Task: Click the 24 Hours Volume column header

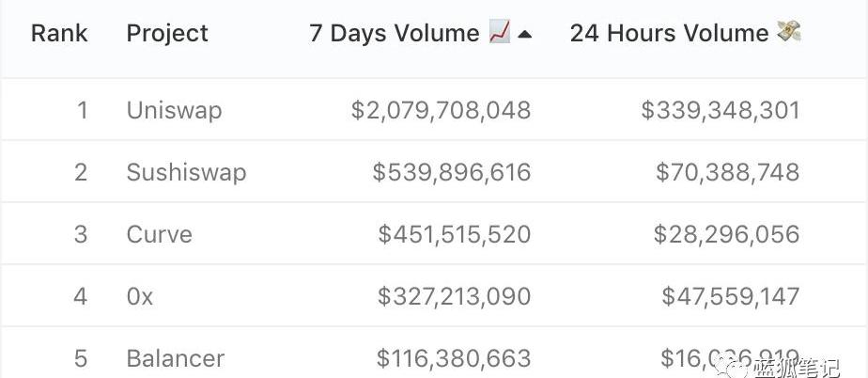Action: 669,34
